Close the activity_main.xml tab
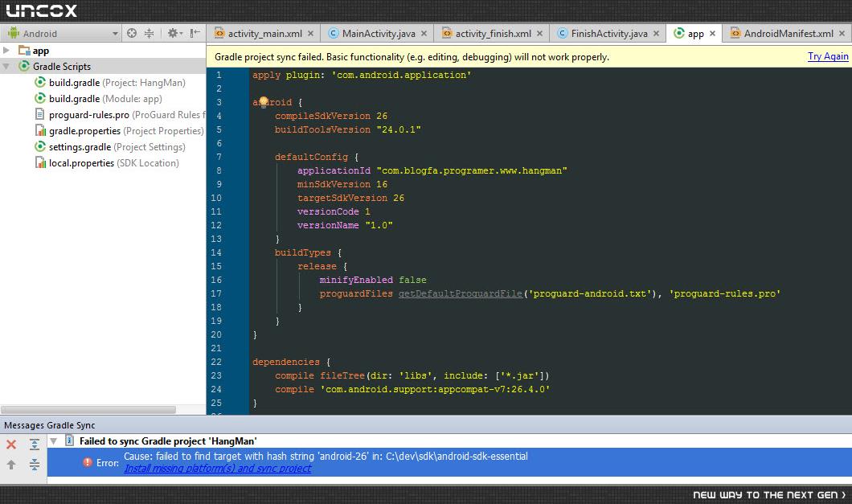 point(310,33)
